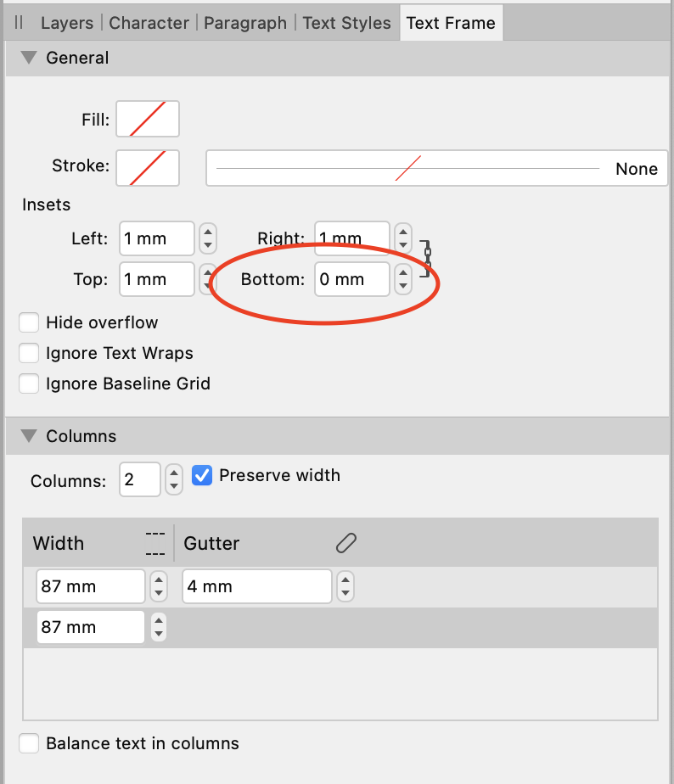Collapse the General section
The height and width of the screenshot is (784, 674).
coord(29,58)
